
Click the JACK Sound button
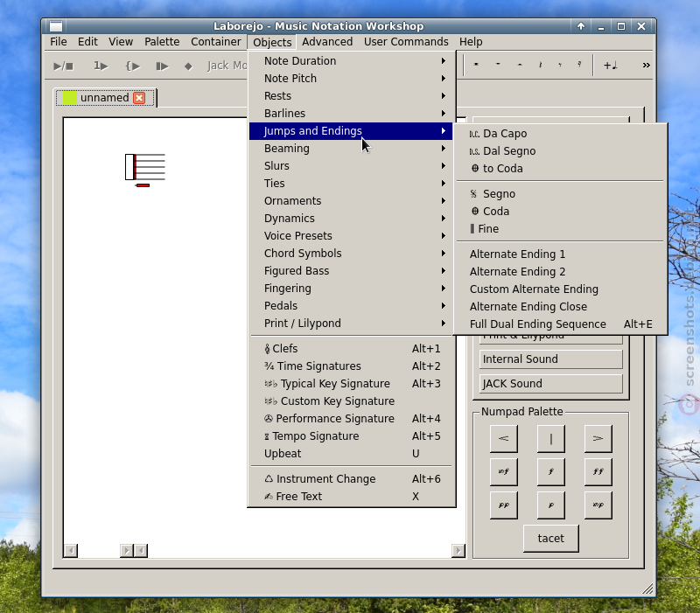point(551,384)
